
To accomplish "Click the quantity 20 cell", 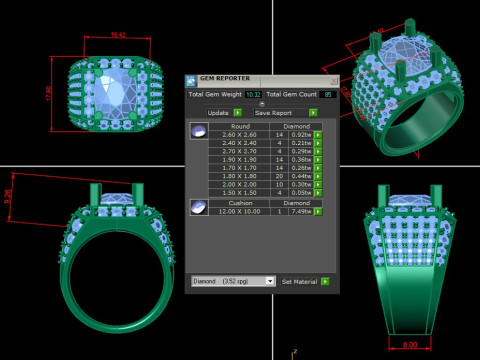I will tap(279, 176).
